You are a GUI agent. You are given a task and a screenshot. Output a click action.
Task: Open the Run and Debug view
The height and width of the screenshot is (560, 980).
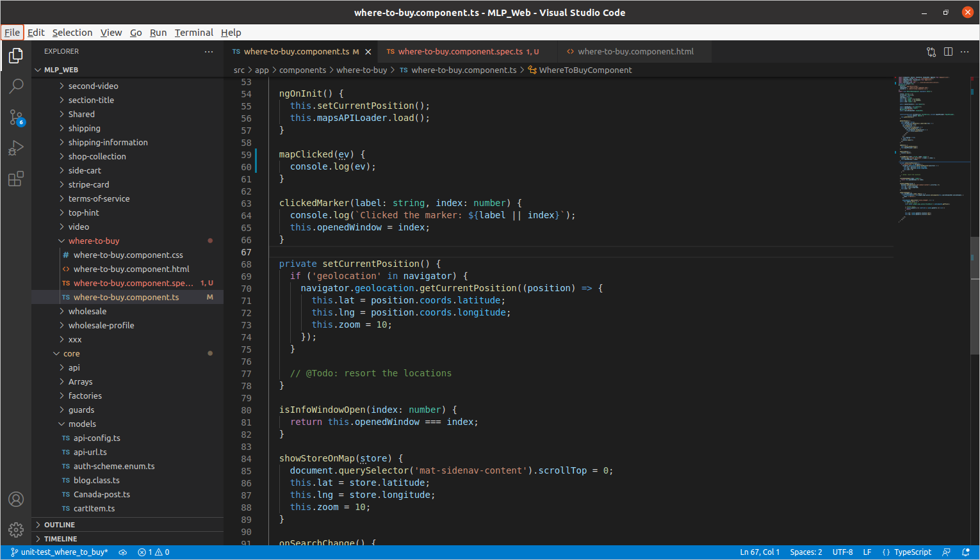click(x=16, y=148)
